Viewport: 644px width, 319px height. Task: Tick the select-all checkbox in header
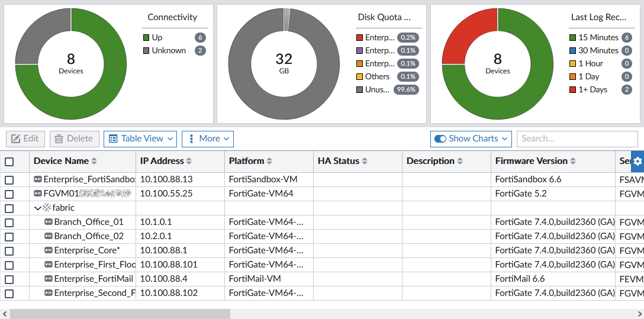pyautogui.click(x=9, y=162)
